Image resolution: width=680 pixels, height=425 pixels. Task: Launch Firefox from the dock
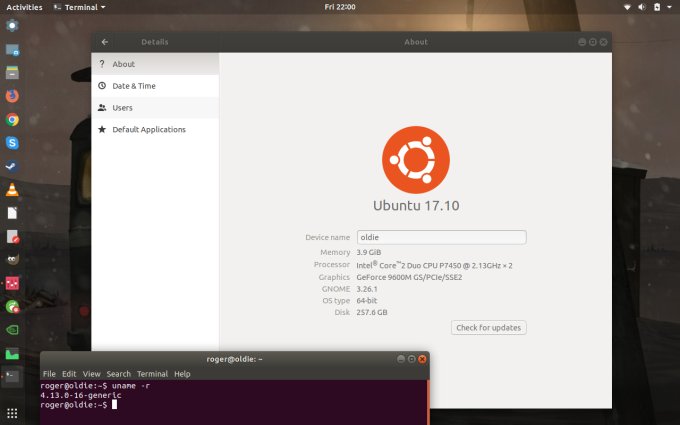point(12,96)
